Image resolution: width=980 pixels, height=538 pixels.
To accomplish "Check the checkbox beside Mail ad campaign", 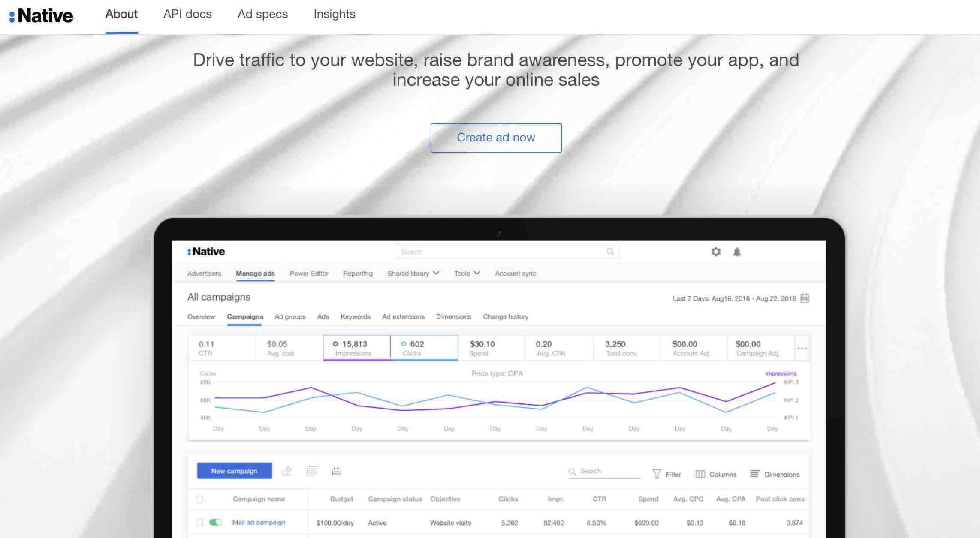I will coord(200,522).
